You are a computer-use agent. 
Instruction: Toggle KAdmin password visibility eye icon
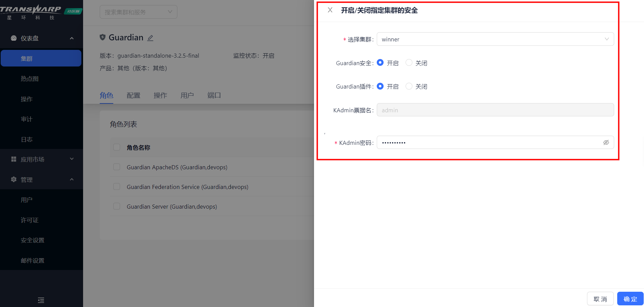(606, 142)
